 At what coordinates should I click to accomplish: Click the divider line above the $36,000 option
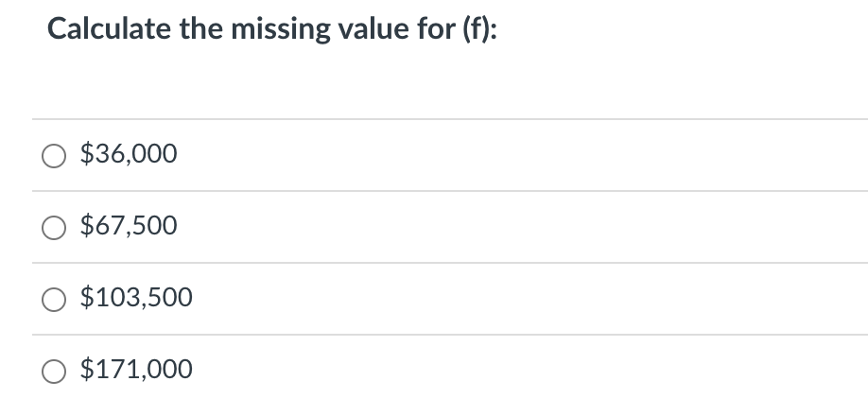[450, 119]
